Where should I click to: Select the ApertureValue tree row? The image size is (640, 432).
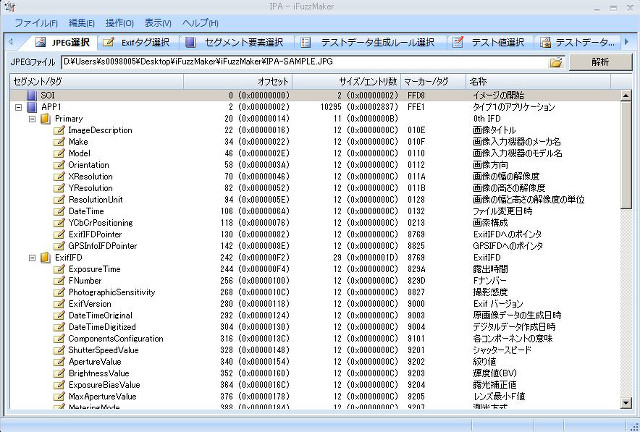point(315,362)
